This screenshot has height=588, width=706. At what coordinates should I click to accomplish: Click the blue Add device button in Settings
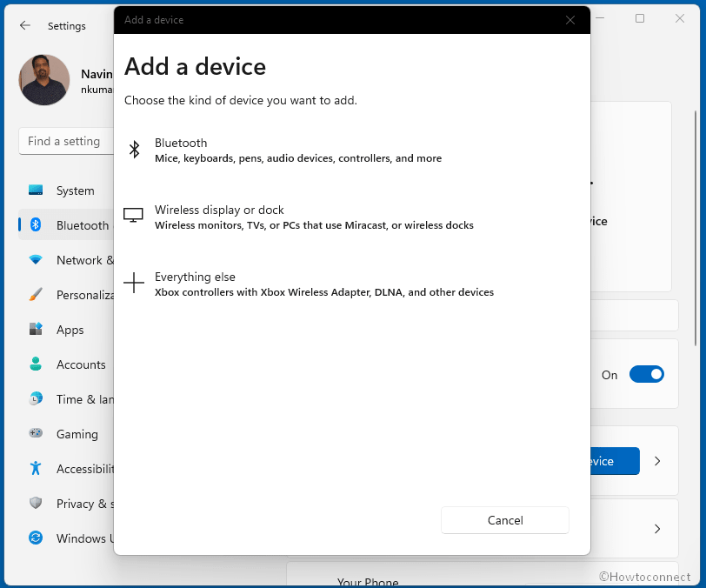[614, 461]
